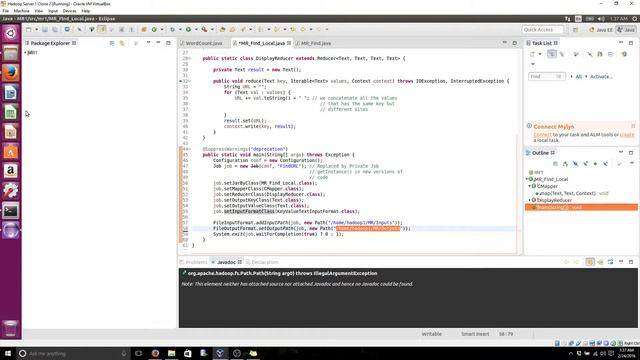Open the Debug button dropdown arrow
Image resolution: width=640 pixels, height=360 pixels.
(180, 29)
